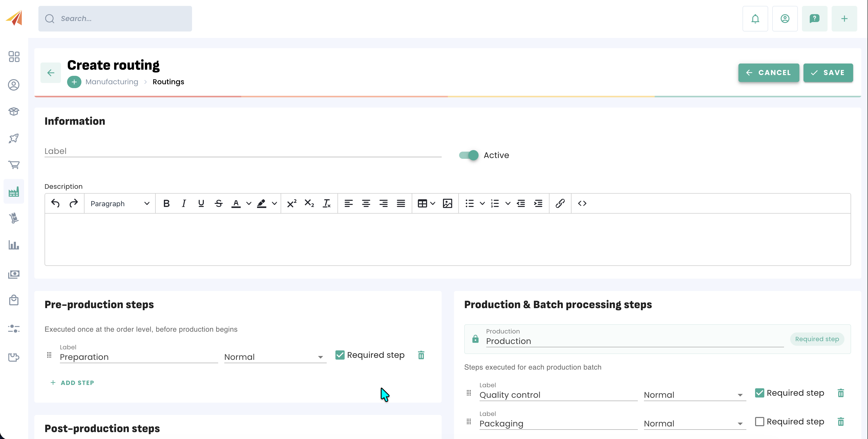The image size is (868, 439).
Task: Open the source code view icon
Action: pos(582,203)
